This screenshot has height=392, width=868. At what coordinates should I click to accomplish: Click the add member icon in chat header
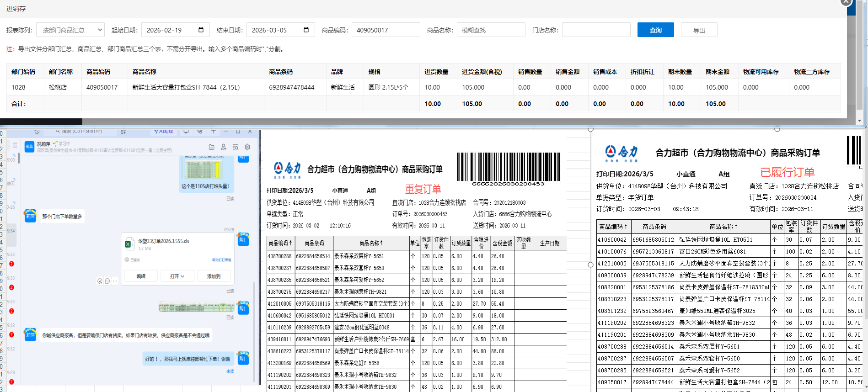pos(223,147)
